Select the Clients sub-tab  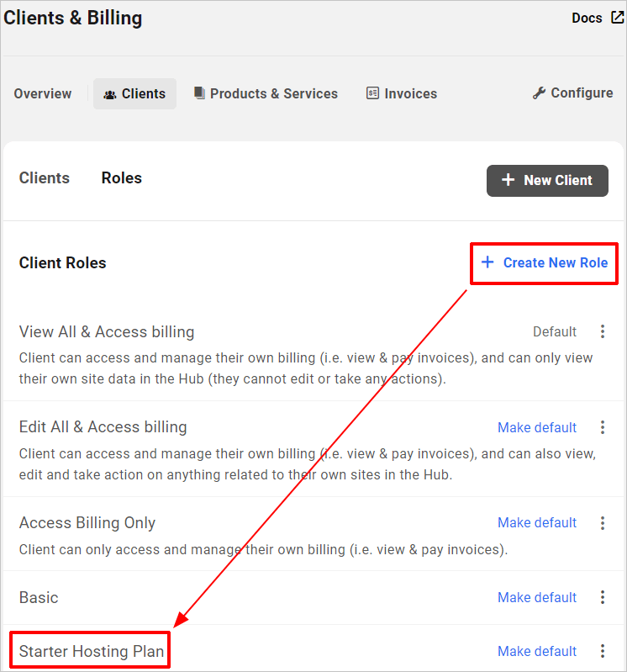(x=45, y=178)
